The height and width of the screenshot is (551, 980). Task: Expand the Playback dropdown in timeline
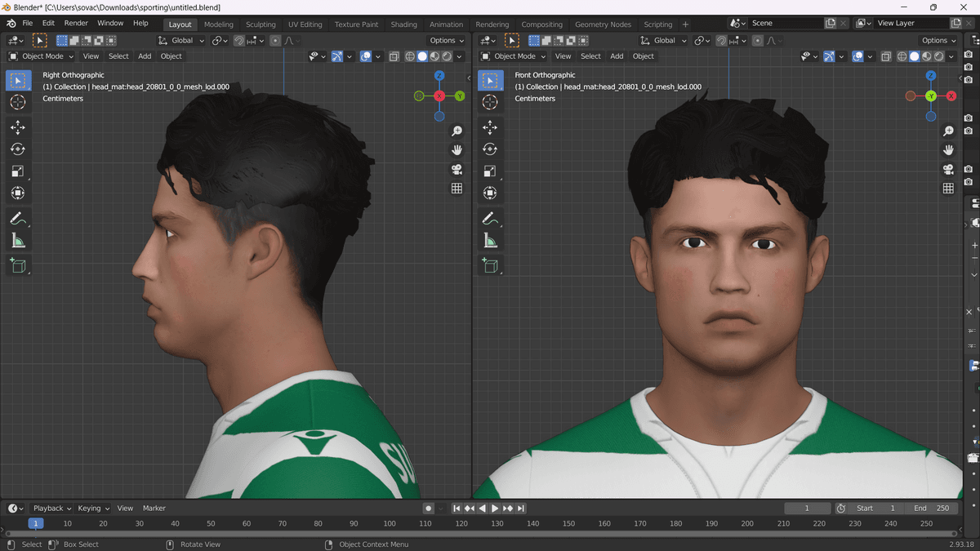(x=52, y=509)
